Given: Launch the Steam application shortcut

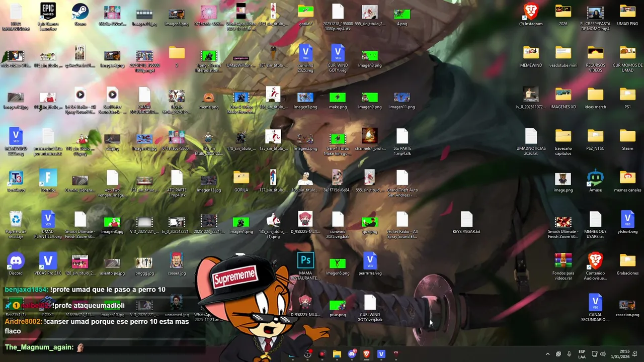Looking at the screenshot, I should click(x=80, y=15).
